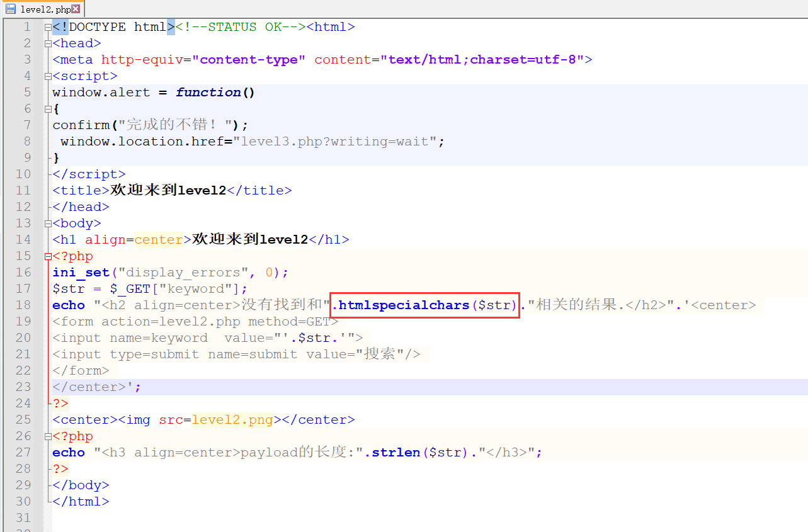
Task: Collapse the function body fold on line 6
Action: click(47, 108)
